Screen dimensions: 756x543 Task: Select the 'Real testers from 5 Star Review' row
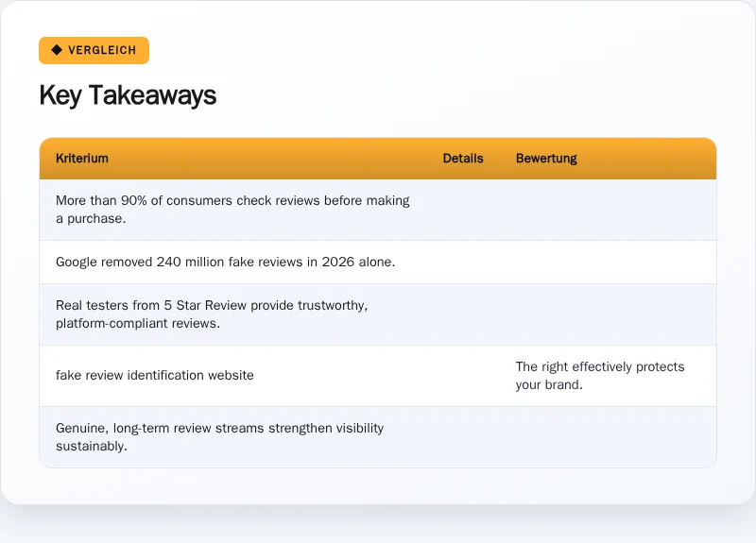point(378,314)
